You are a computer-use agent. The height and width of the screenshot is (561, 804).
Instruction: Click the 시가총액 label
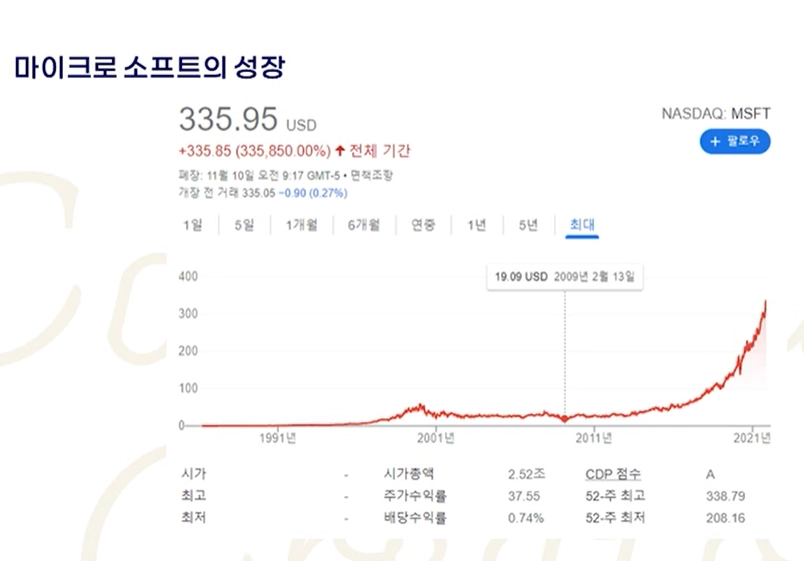pos(409,474)
